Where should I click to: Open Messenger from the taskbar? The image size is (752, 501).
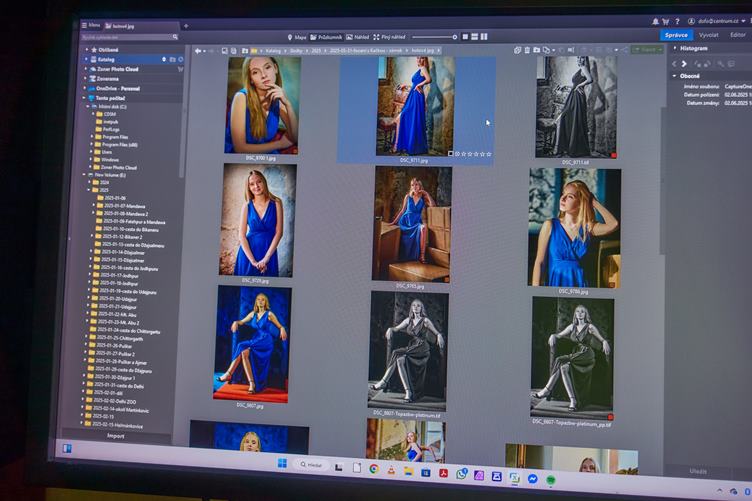(x=532, y=478)
